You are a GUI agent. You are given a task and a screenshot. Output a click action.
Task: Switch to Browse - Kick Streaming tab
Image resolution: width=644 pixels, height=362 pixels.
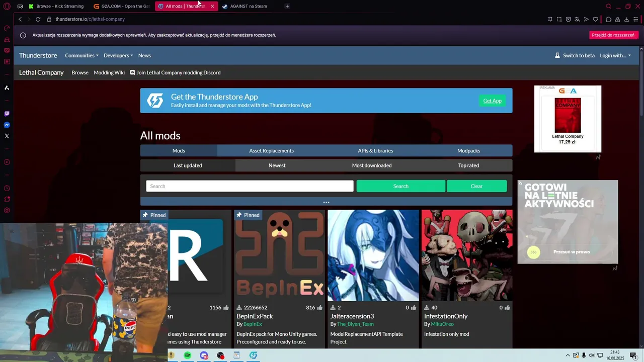pyautogui.click(x=56, y=6)
